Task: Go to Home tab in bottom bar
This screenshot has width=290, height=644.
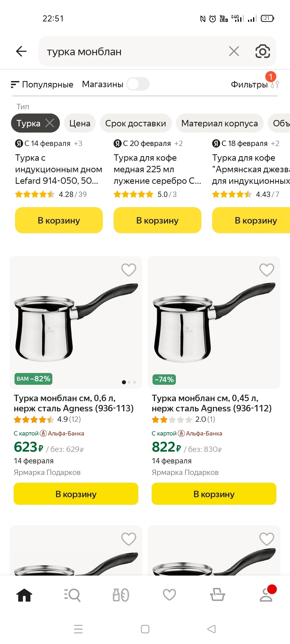Action: [24, 595]
